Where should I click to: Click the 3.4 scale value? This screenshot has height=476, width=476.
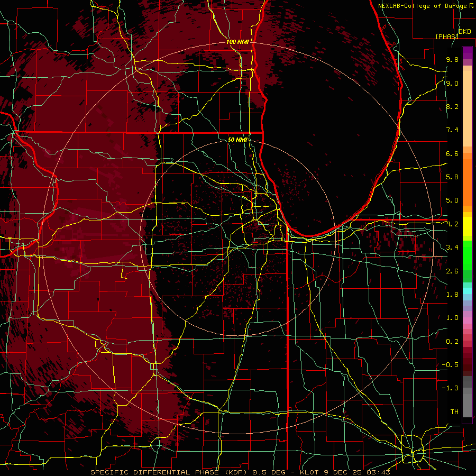[452, 248]
